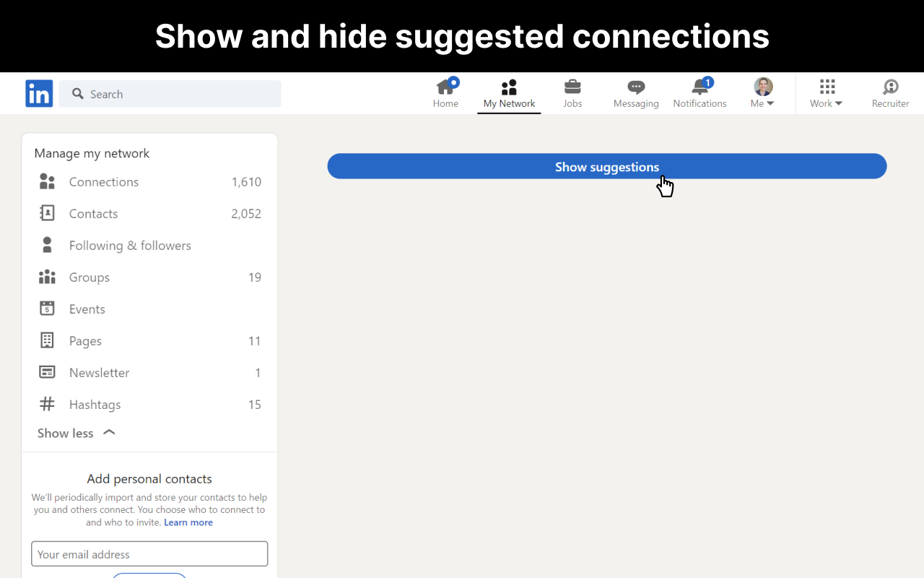This screenshot has height=578, width=924.
Task: Open the Messaging speech bubble icon
Action: coord(636,87)
